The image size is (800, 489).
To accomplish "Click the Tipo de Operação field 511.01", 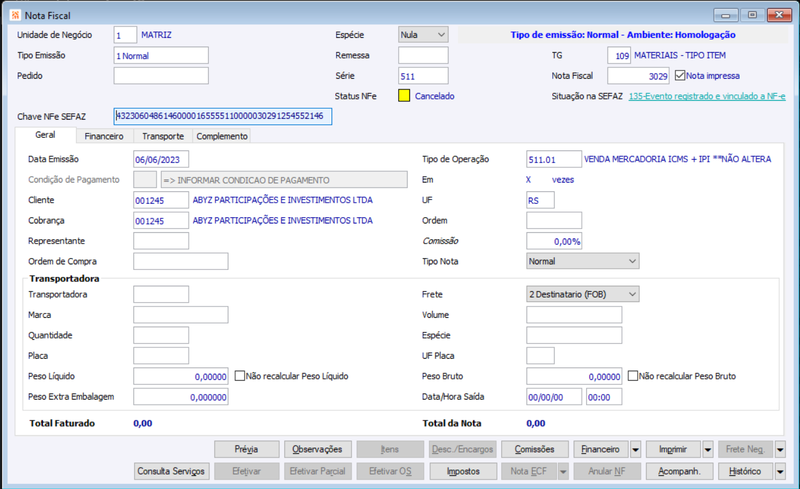I will click(x=554, y=159).
